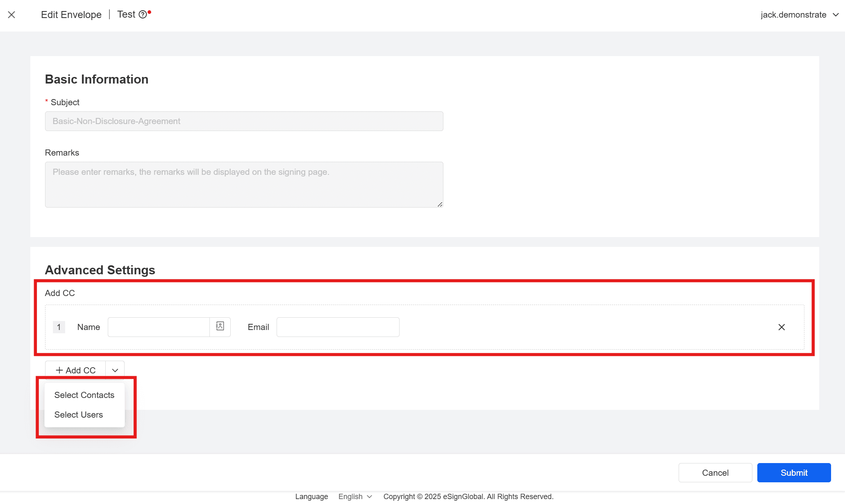Click the account menu chevron arrow
845x504 pixels.
(x=836, y=15)
